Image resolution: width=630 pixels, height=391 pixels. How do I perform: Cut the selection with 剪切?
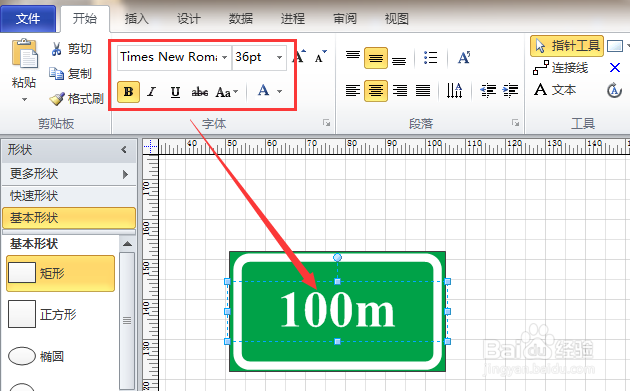pos(71,49)
